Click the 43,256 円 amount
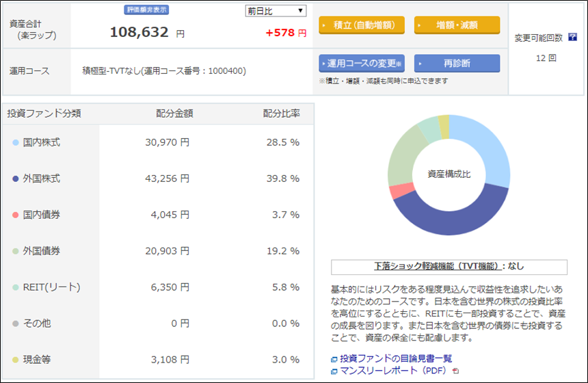 (x=168, y=179)
